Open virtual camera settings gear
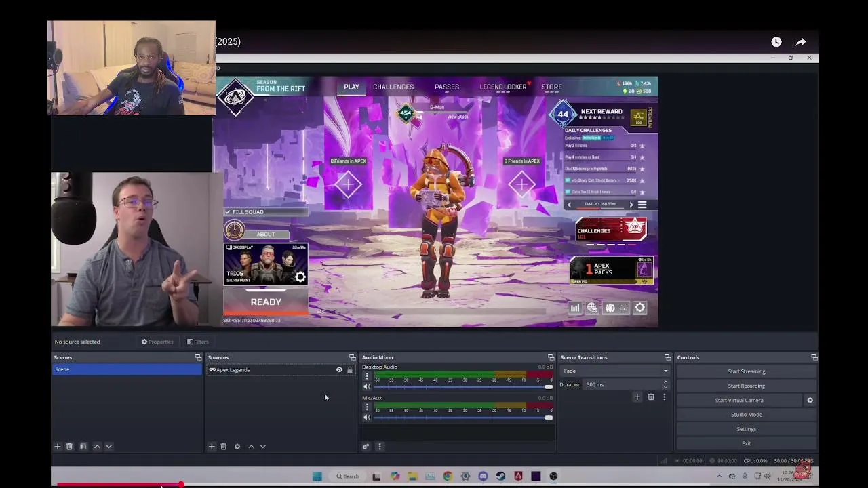 pyautogui.click(x=810, y=401)
